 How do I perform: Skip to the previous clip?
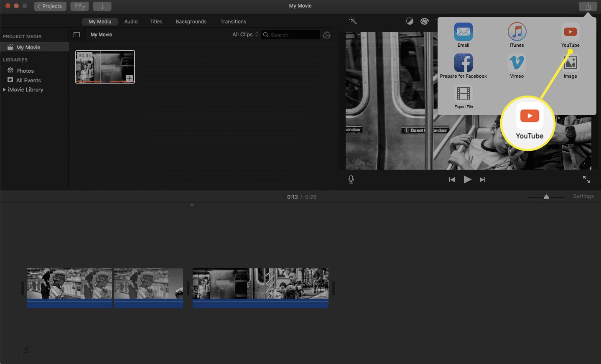pos(452,180)
